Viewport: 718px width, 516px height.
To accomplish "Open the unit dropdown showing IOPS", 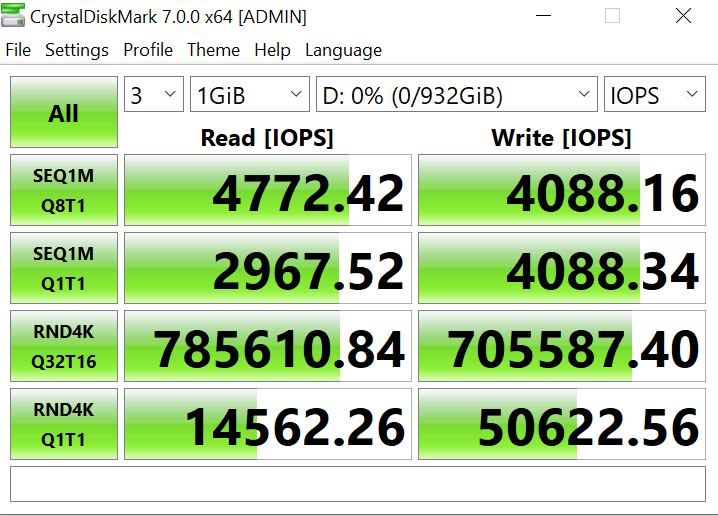I will click(654, 94).
